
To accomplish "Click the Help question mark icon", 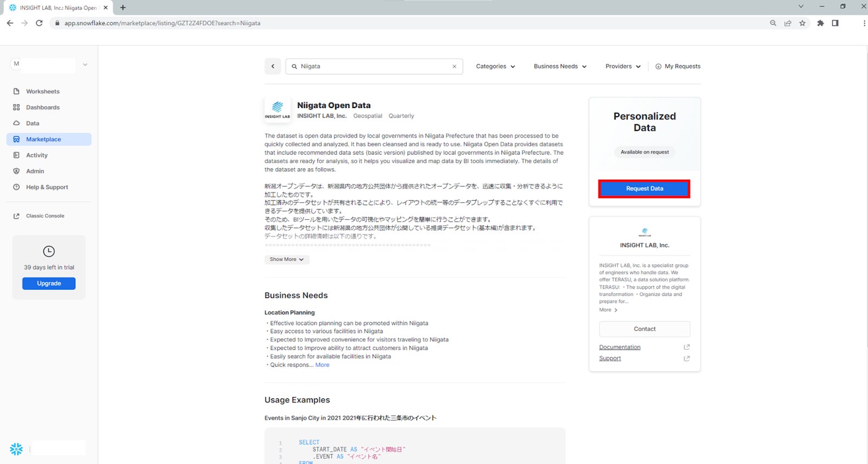I will coord(16,187).
